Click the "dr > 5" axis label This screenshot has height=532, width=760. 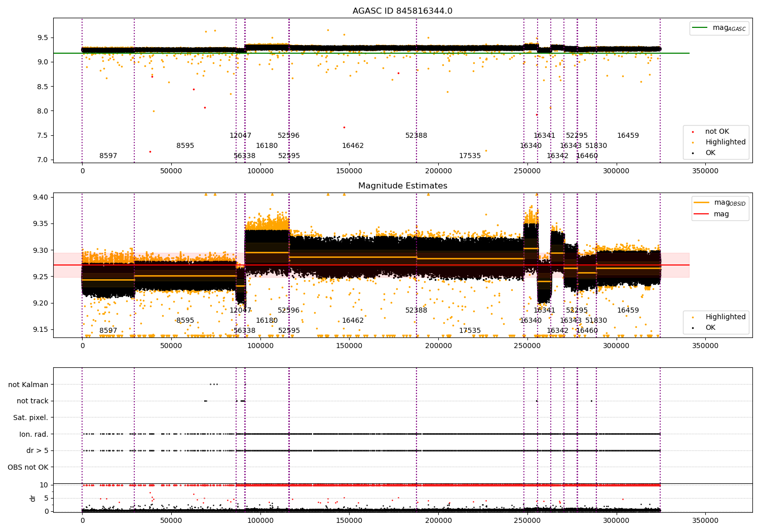(x=37, y=450)
